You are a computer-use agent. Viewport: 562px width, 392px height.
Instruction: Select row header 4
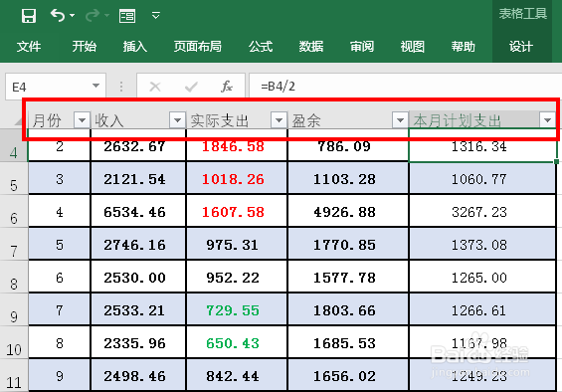click(14, 146)
